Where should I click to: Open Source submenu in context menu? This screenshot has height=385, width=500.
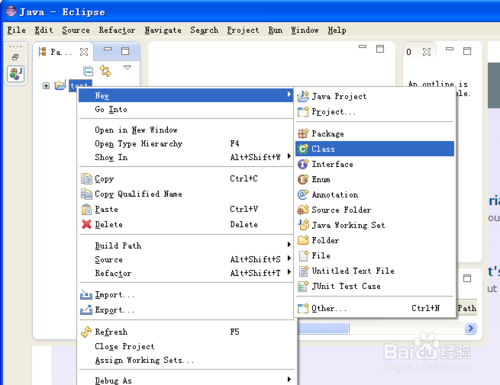coord(186,259)
